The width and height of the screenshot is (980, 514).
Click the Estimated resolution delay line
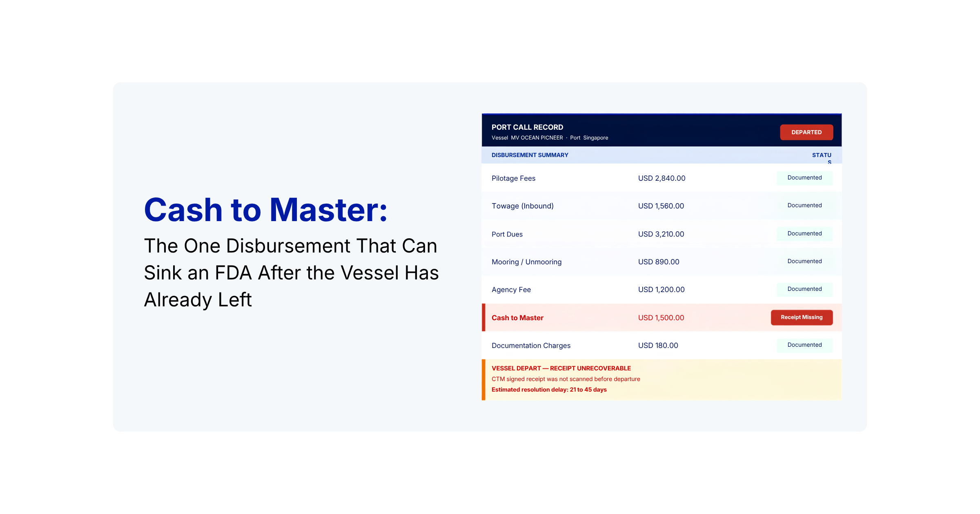(549, 390)
